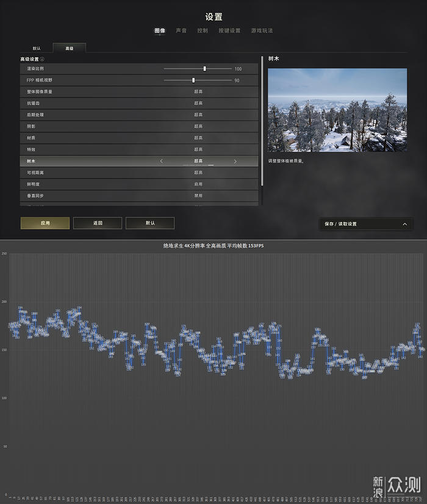Select the 整体图像质量 setting row

click(139, 92)
